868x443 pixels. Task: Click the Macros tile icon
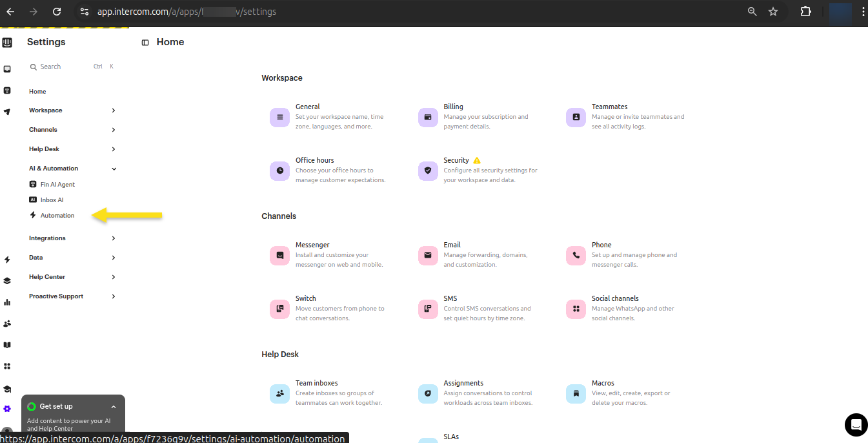[576, 394]
